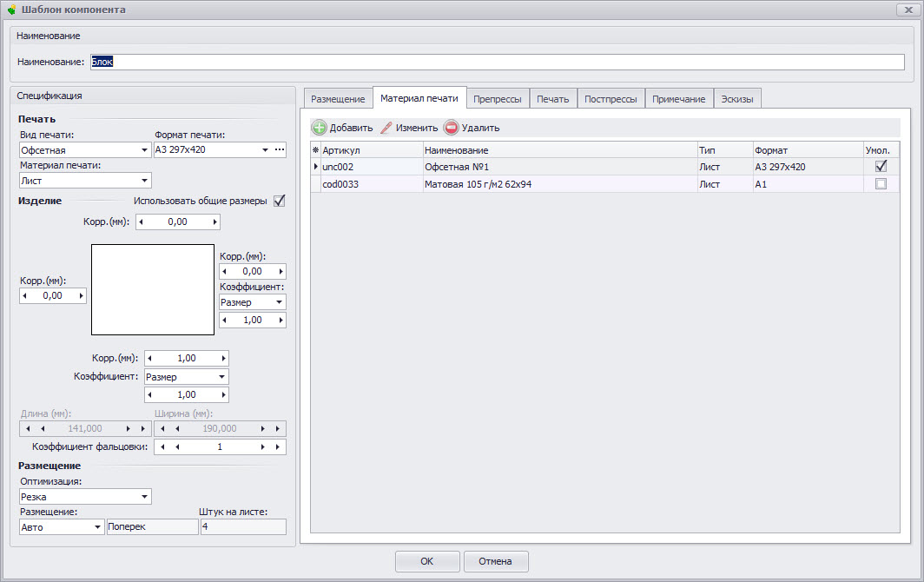Open the Эскизы tab
This screenshot has width=924, height=582.
(x=737, y=99)
